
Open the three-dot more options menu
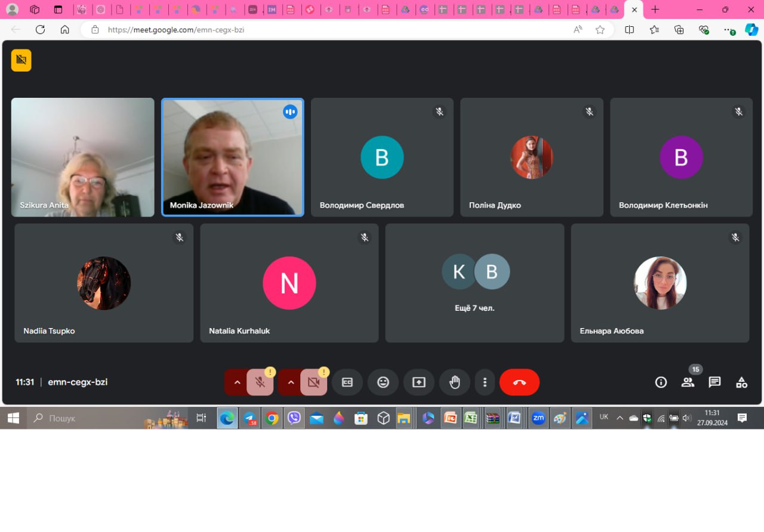click(485, 382)
